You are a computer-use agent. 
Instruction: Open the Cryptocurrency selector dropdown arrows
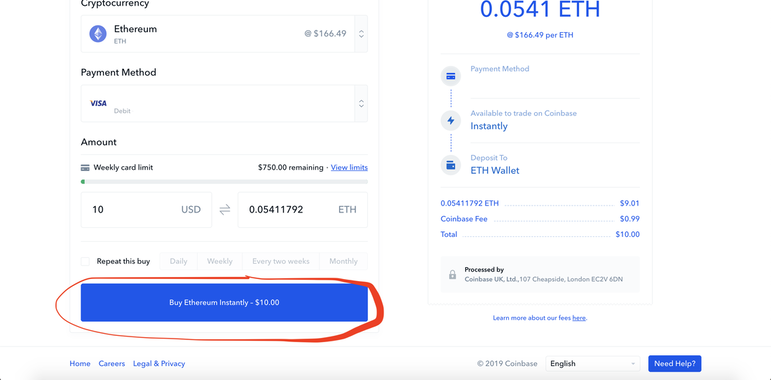click(361, 34)
